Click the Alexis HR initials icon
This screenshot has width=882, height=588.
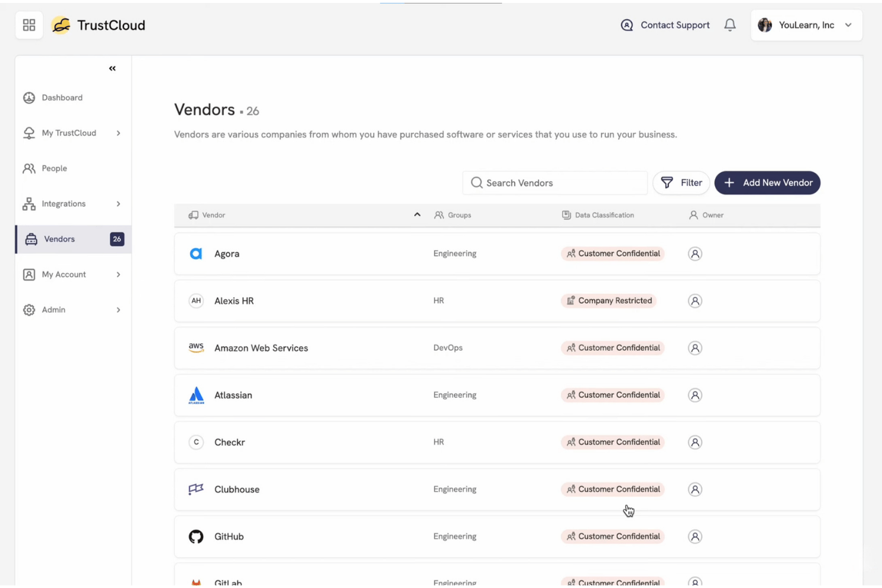click(x=196, y=301)
